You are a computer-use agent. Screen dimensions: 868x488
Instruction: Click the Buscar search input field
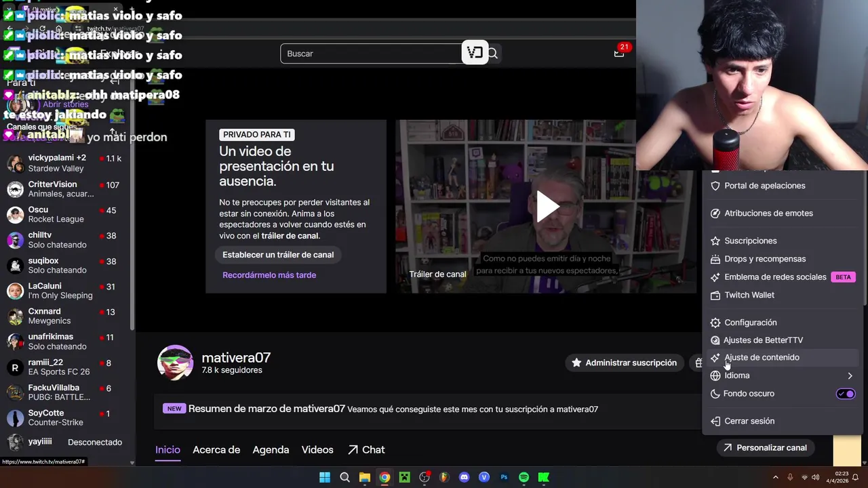tap(371, 54)
